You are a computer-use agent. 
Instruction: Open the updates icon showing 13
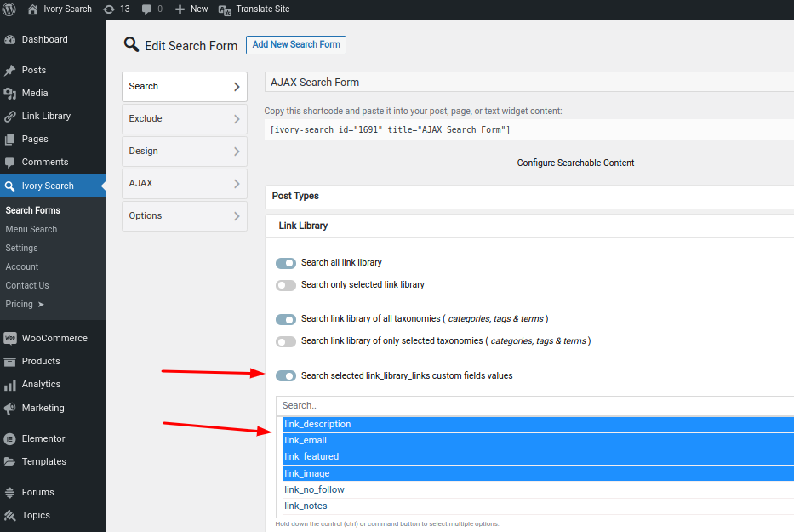[109, 9]
